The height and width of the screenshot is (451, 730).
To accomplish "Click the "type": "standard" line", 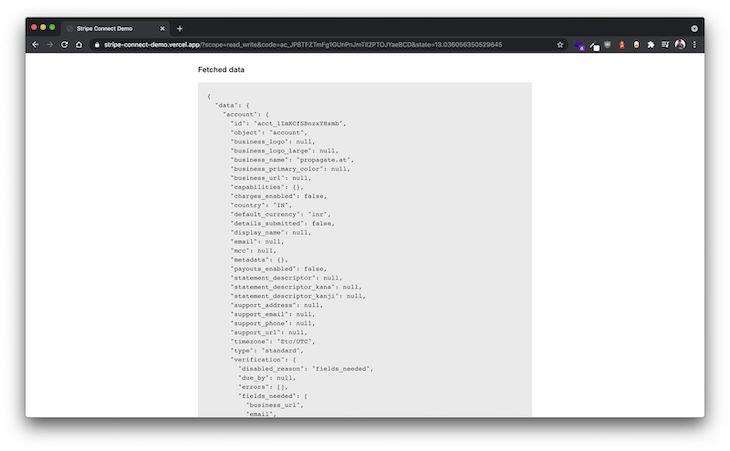I will click(x=267, y=350).
